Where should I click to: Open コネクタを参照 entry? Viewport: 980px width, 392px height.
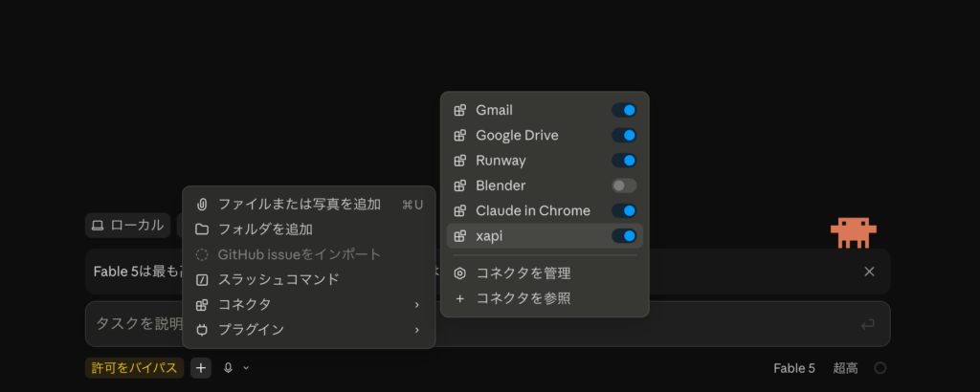(x=545, y=298)
